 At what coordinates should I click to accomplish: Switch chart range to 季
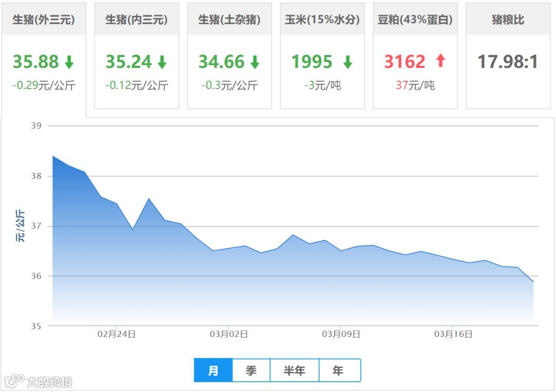click(x=251, y=370)
